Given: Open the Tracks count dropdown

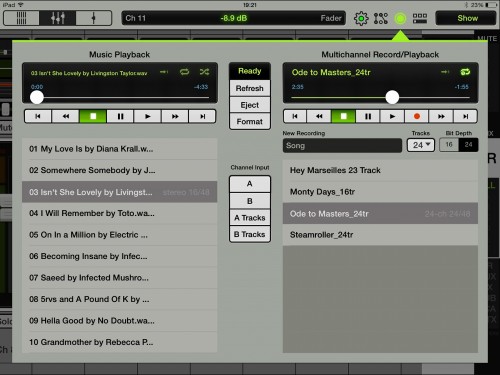Looking at the screenshot, I should (421, 145).
